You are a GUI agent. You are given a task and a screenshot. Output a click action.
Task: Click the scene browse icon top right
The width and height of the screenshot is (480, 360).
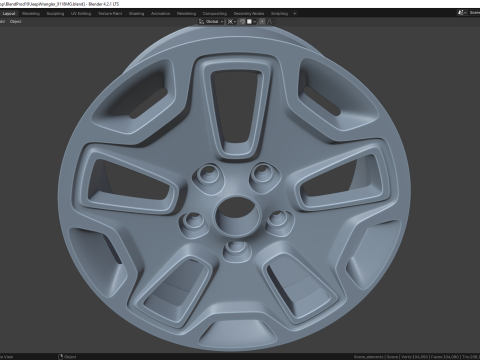(x=461, y=12)
